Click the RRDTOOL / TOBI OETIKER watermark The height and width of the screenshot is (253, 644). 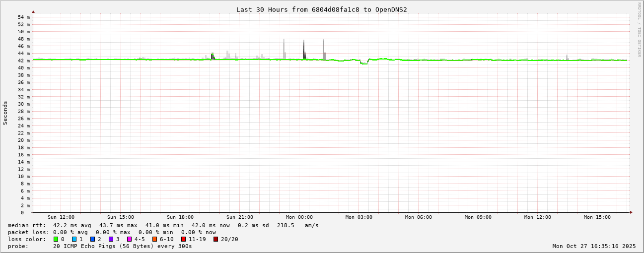pos(640,29)
